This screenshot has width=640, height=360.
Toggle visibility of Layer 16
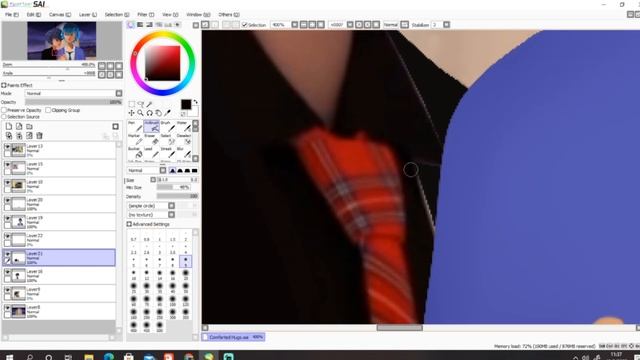(7, 272)
